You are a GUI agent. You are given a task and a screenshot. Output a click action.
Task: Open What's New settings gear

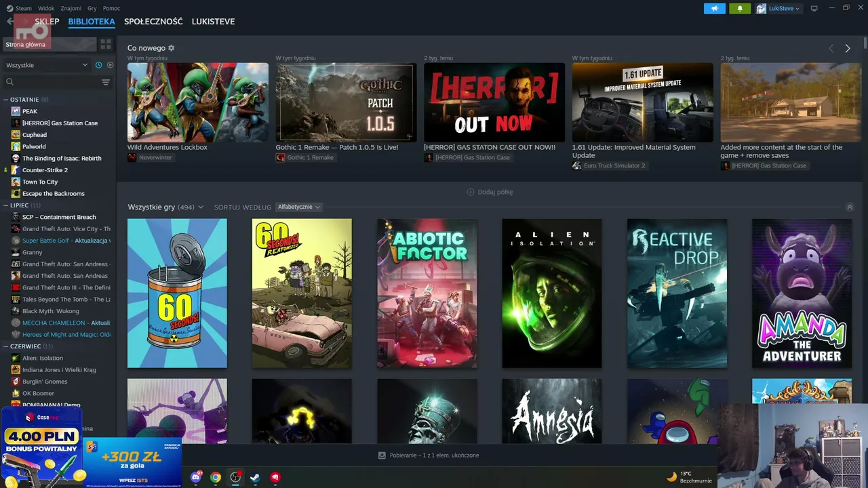point(172,48)
